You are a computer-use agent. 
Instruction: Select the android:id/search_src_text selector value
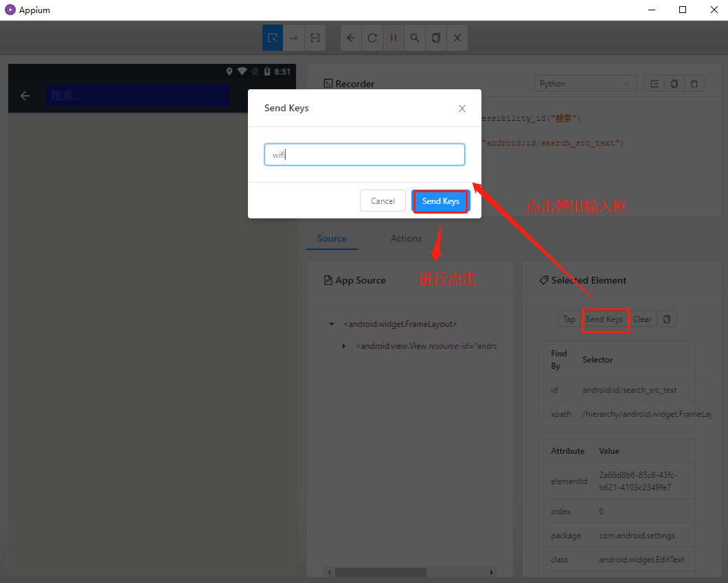tap(630, 390)
